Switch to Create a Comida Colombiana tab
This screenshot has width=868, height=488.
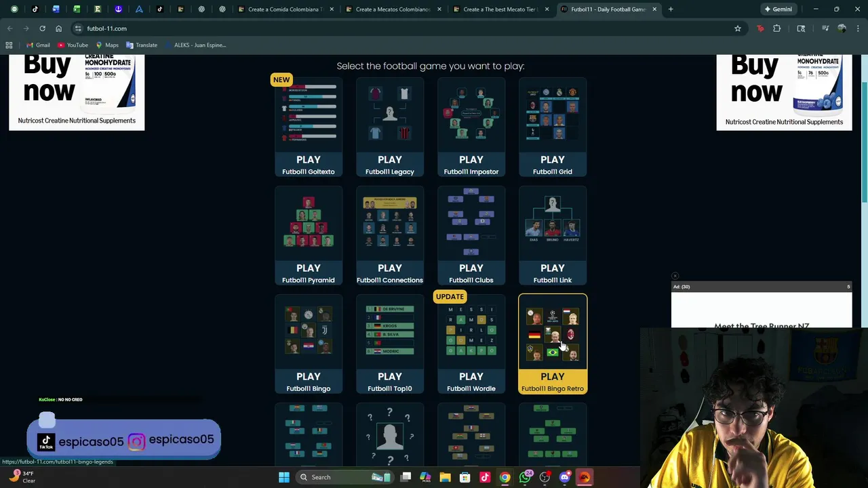[285, 9]
